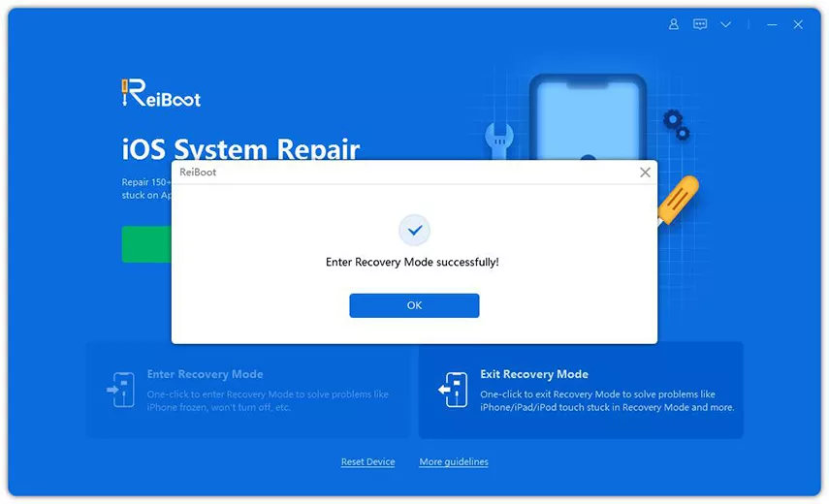Click OK in the ReiBoot dialog
The image size is (829, 504).
click(x=414, y=305)
